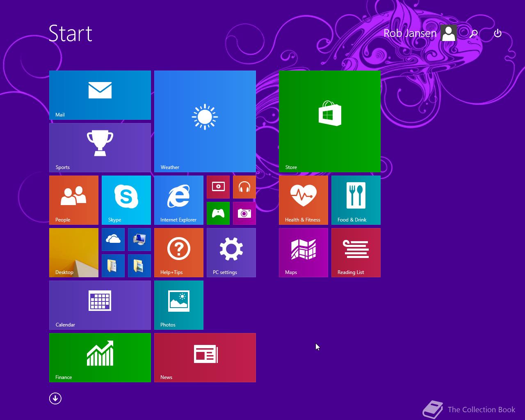The width and height of the screenshot is (525, 420).
Task: Launch the Store tile
Action: [330, 121]
